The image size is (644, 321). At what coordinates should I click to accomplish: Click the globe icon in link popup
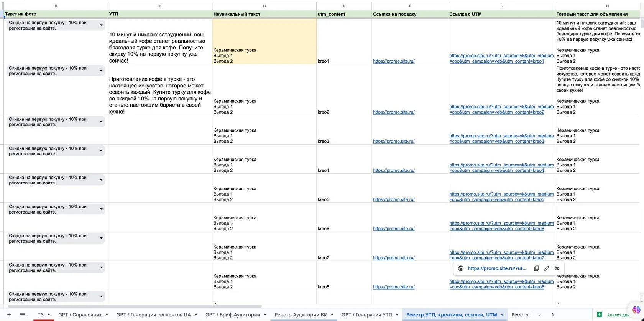tap(461, 268)
